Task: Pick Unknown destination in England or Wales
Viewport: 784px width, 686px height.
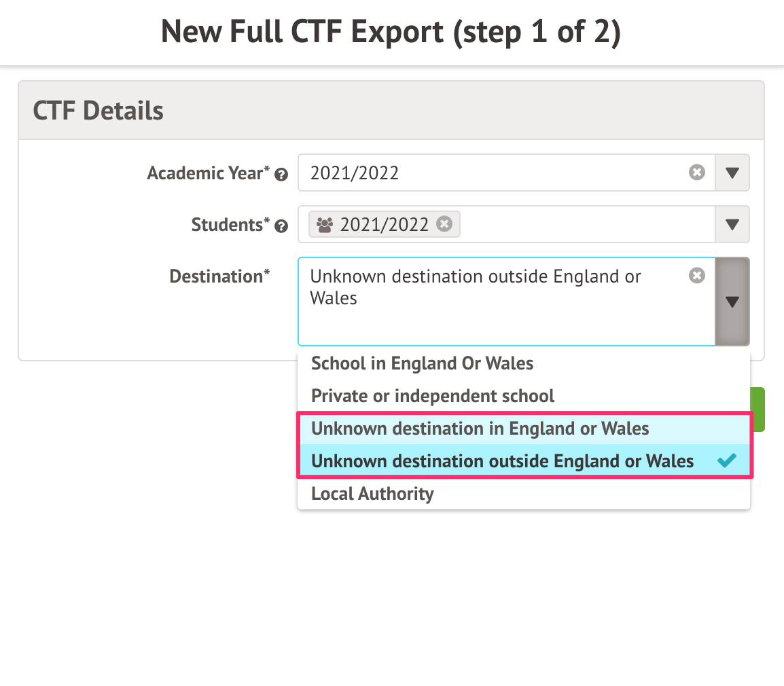Action: tap(480, 429)
